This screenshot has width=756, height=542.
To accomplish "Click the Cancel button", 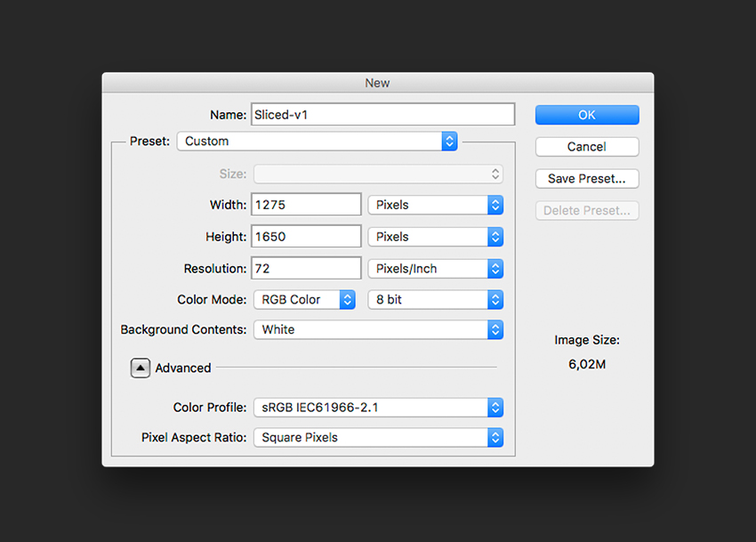I will click(587, 147).
